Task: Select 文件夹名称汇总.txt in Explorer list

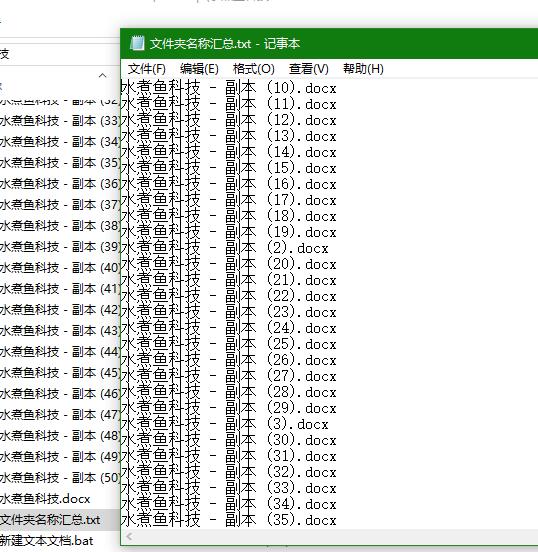Action: (50, 520)
